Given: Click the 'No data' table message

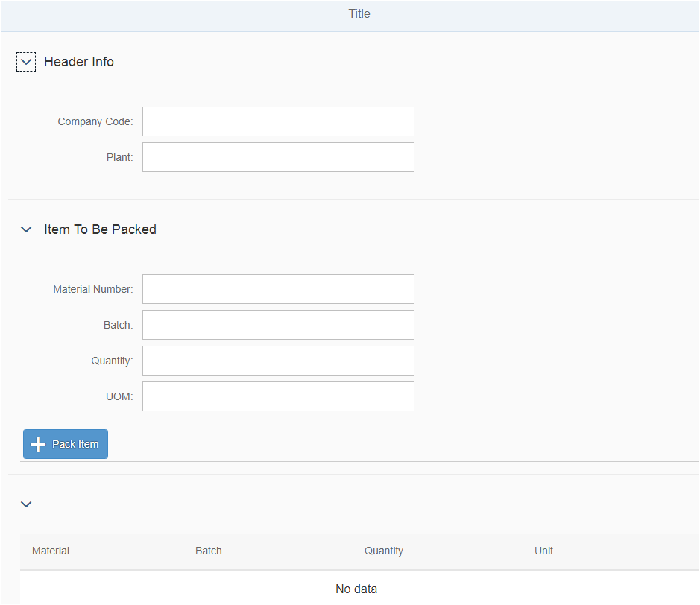Looking at the screenshot, I should (356, 589).
